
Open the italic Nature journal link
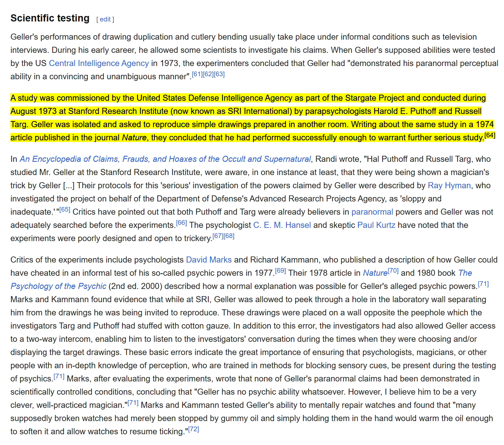[x=375, y=273]
